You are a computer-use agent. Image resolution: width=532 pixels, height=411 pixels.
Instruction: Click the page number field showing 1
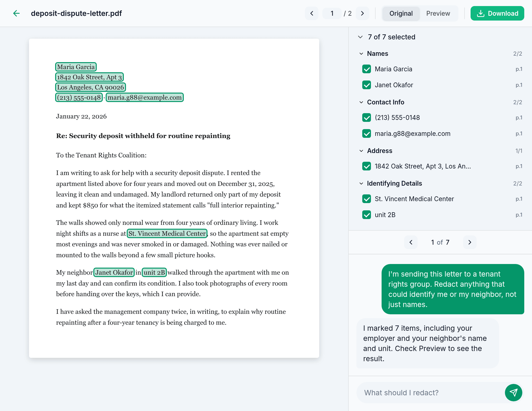(332, 13)
